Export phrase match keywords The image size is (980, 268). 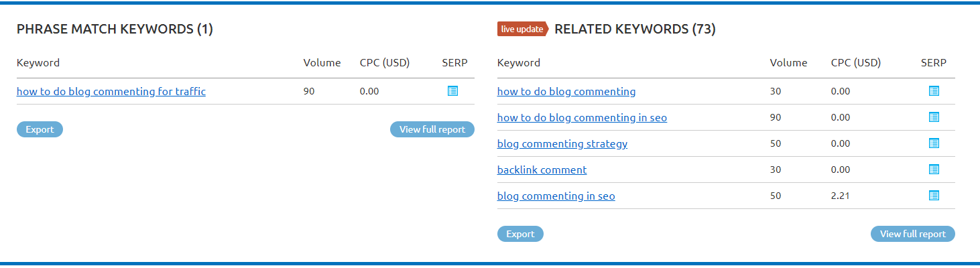click(x=40, y=129)
